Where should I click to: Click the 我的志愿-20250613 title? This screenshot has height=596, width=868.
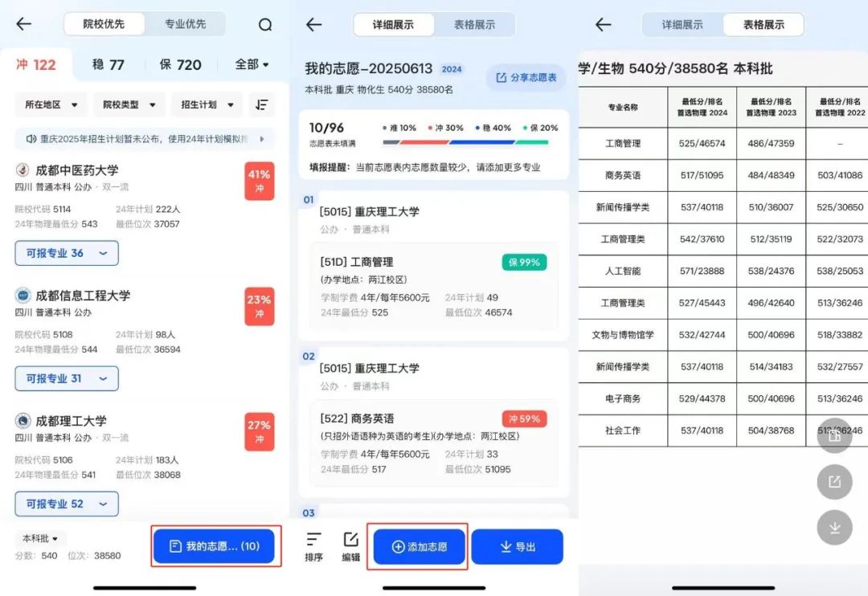coord(368,68)
